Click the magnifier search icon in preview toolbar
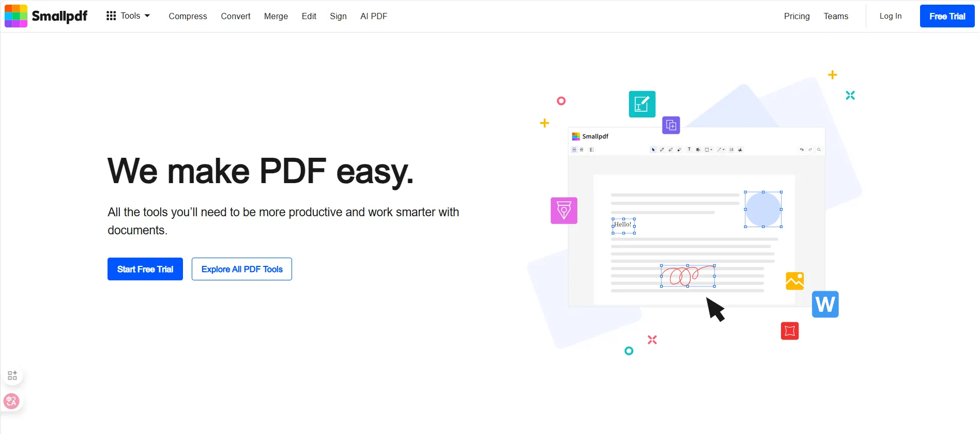Viewport: 980px width, 434px height. tap(819, 149)
